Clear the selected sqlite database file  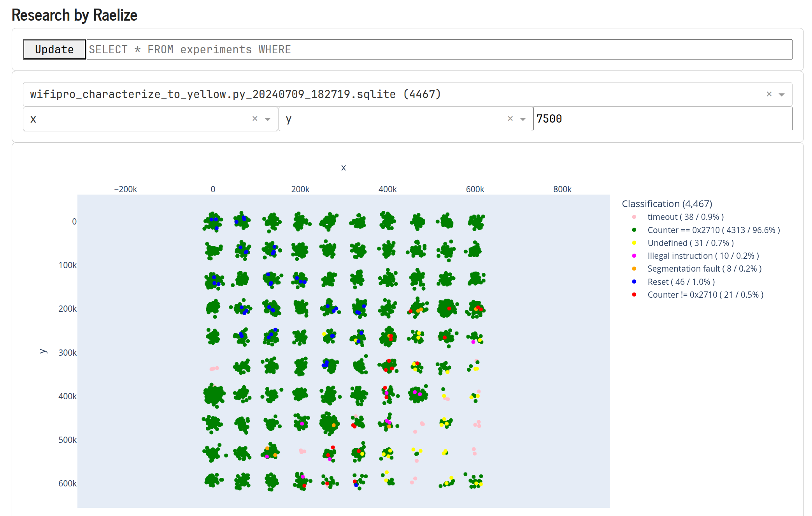coord(769,94)
